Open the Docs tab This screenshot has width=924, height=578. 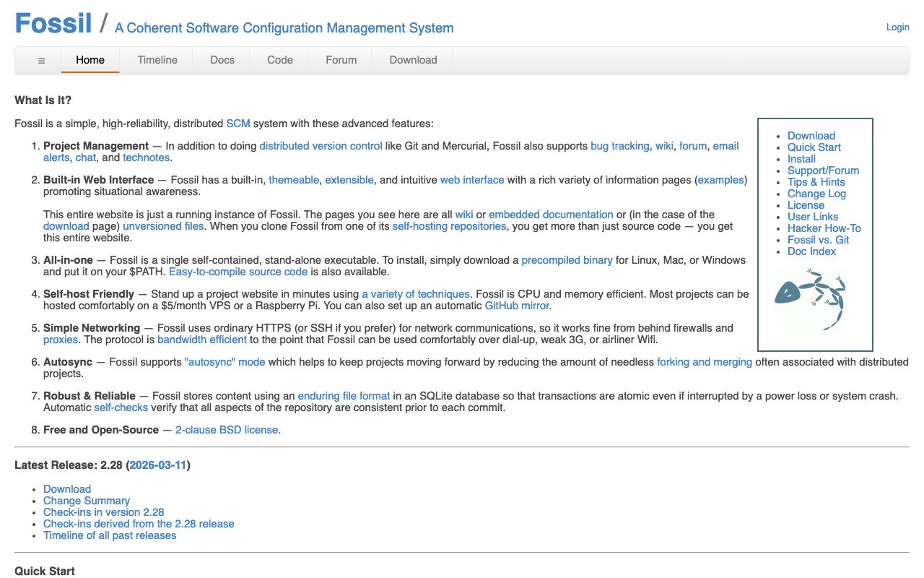coord(222,61)
